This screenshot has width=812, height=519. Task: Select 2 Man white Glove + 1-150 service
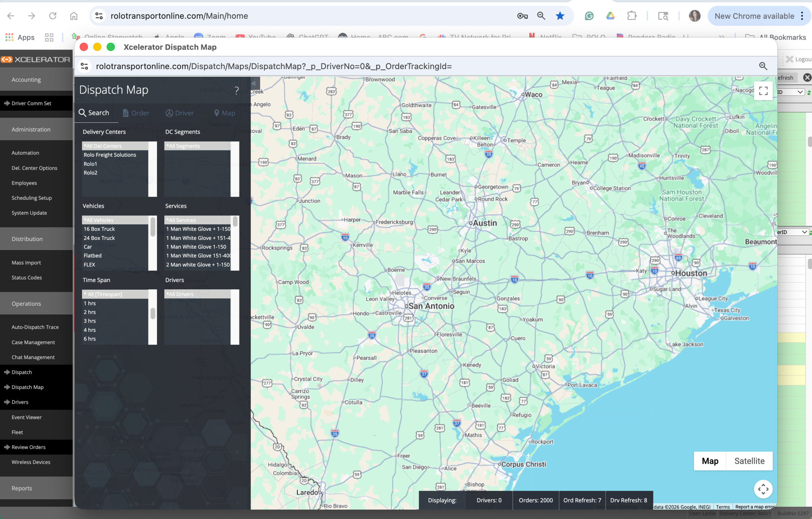pos(197,265)
